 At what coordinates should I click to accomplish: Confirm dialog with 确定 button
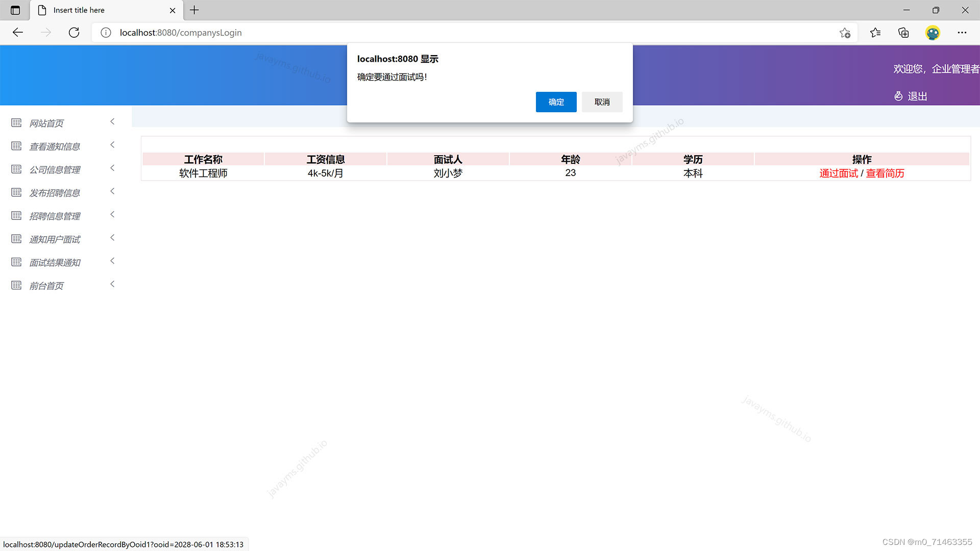(x=556, y=102)
